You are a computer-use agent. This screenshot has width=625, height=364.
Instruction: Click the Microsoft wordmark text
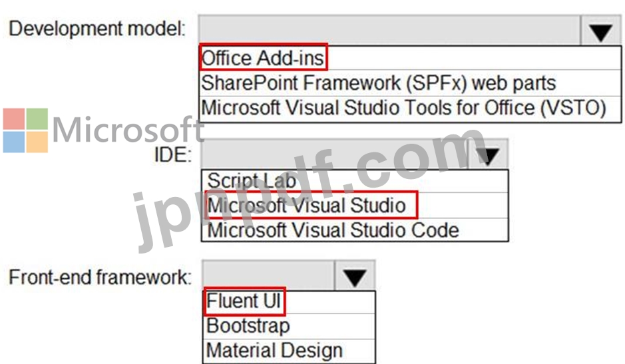(128, 129)
